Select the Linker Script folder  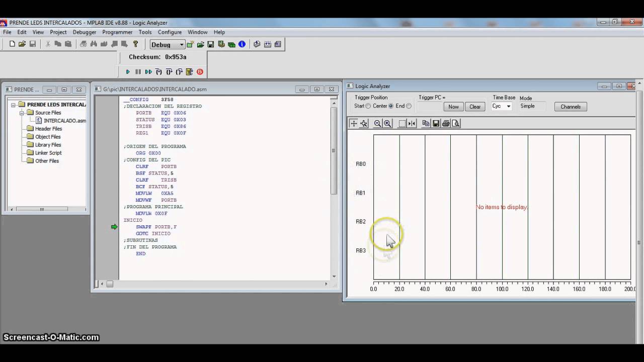pyautogui.click(x=48, y=153)
